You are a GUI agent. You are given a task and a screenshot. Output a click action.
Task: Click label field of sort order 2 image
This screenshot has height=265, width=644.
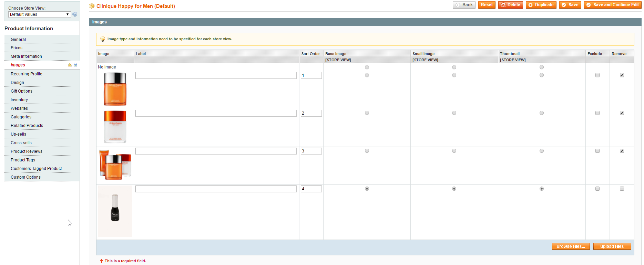coord(216,113)
